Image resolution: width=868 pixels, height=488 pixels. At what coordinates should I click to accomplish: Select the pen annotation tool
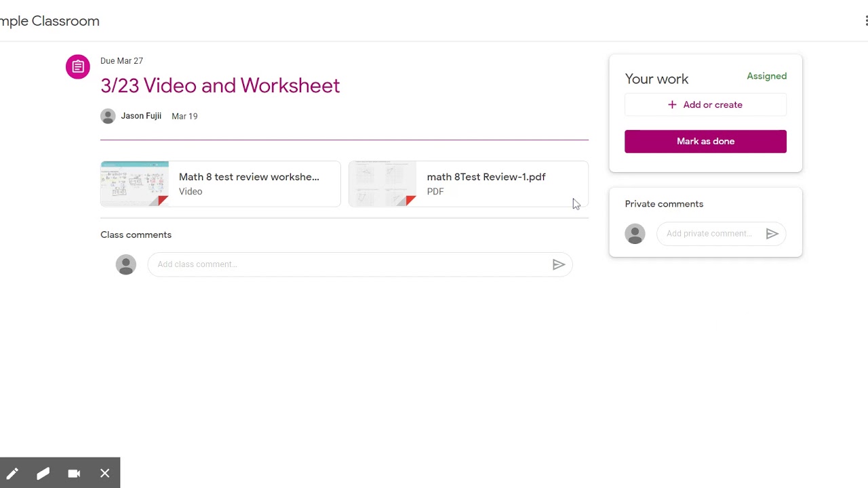click(12, 473)
